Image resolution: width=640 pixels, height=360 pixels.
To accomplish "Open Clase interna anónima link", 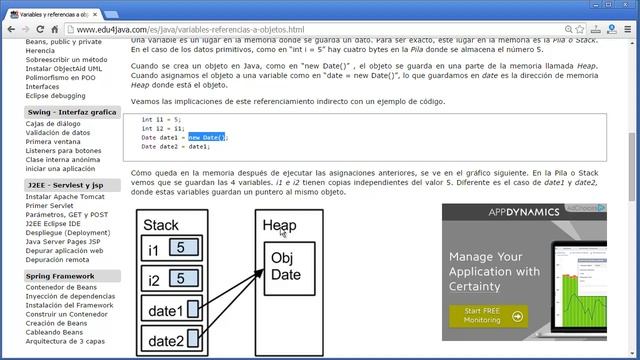I will click(63, 160).
